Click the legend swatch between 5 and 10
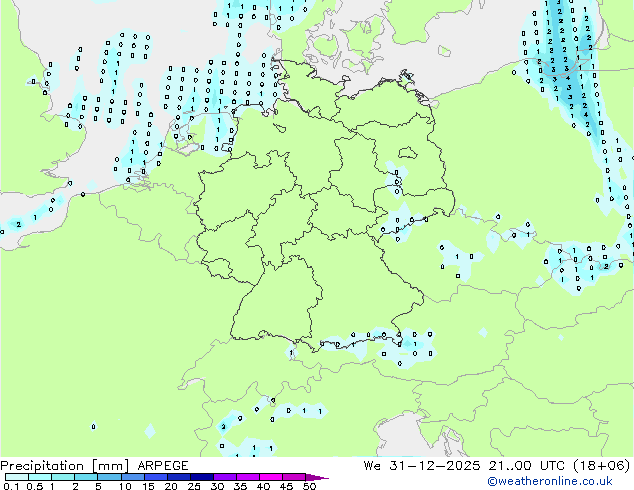 click(x=109, y=477)
